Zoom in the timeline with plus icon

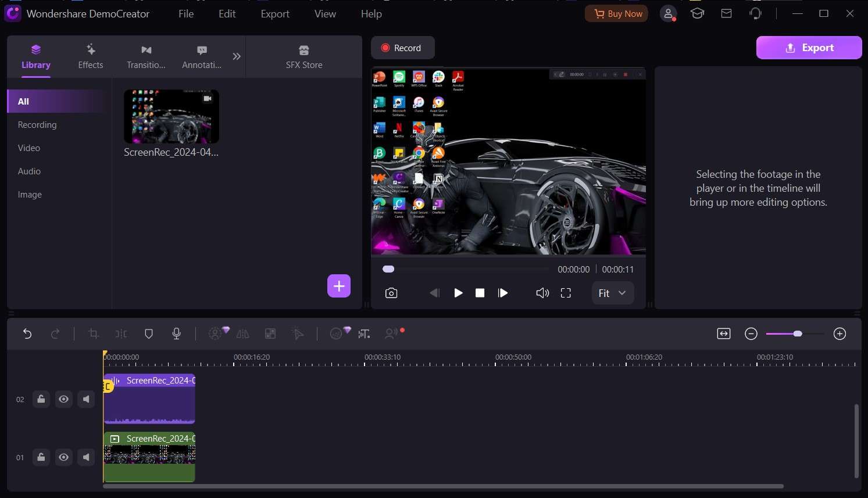click(x=840, y=334)
